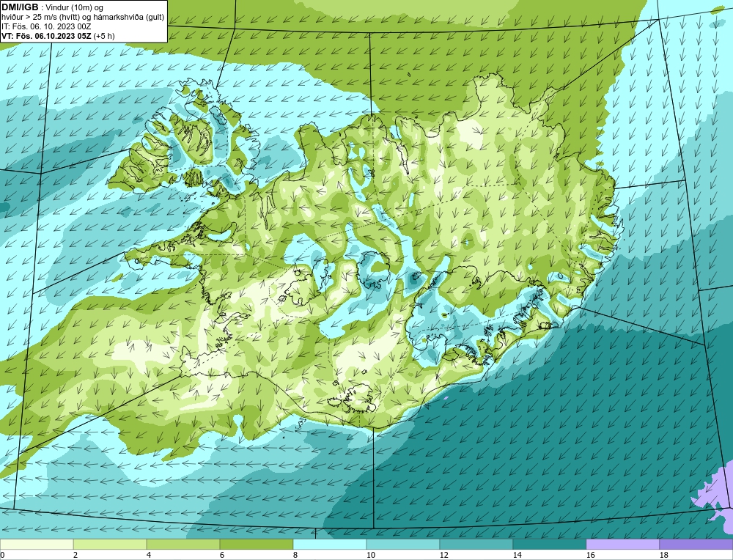Click the "IT: Fös. 06. 10. 2023 00Z" line
This screenshot has height=560, width=733.
[46, 26]
